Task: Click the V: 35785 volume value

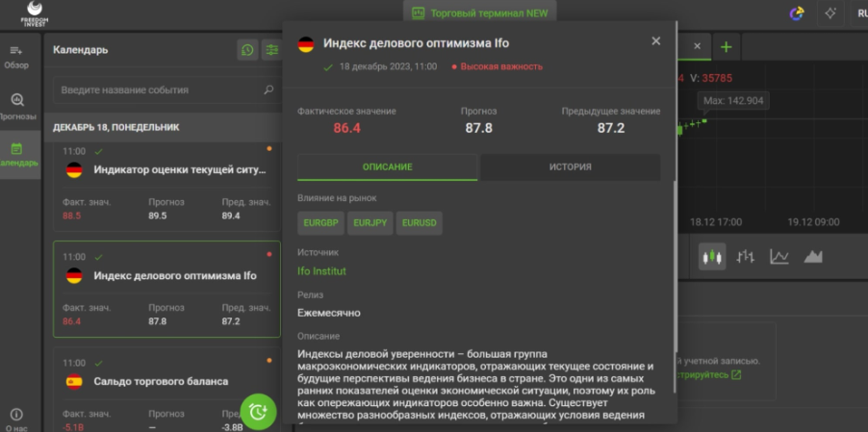Action: point(711,78)
